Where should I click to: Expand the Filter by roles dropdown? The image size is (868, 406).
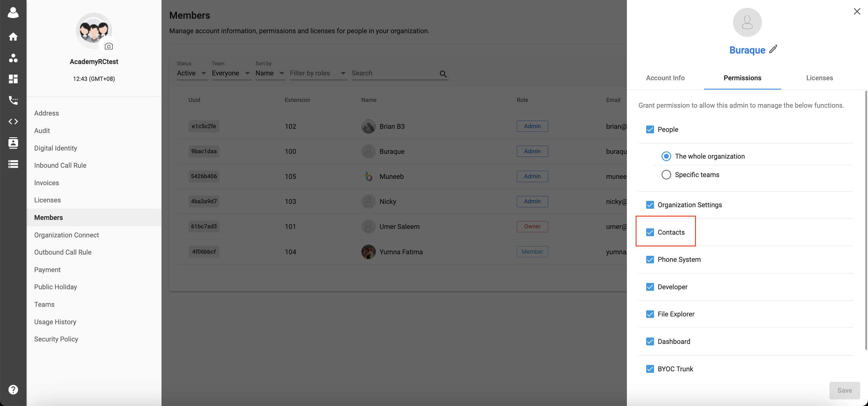(x=318, y=73)
